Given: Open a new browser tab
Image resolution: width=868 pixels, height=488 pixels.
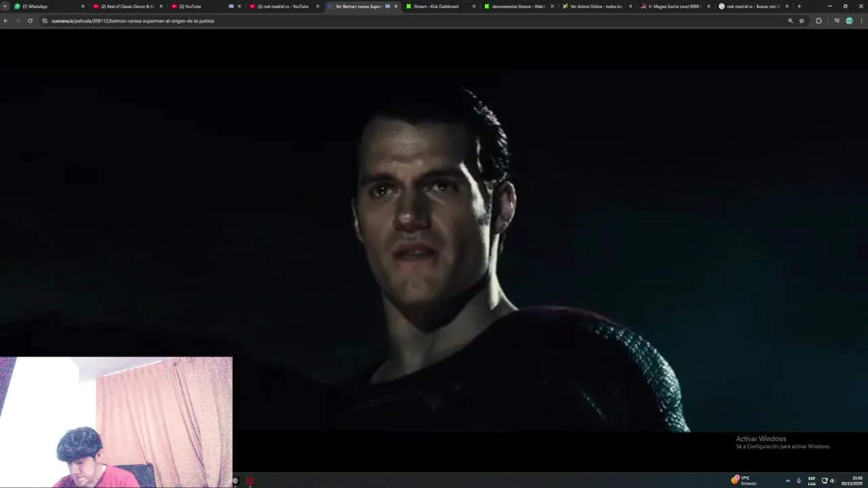Looking at the screenshot, I should [x=799, y=6].
